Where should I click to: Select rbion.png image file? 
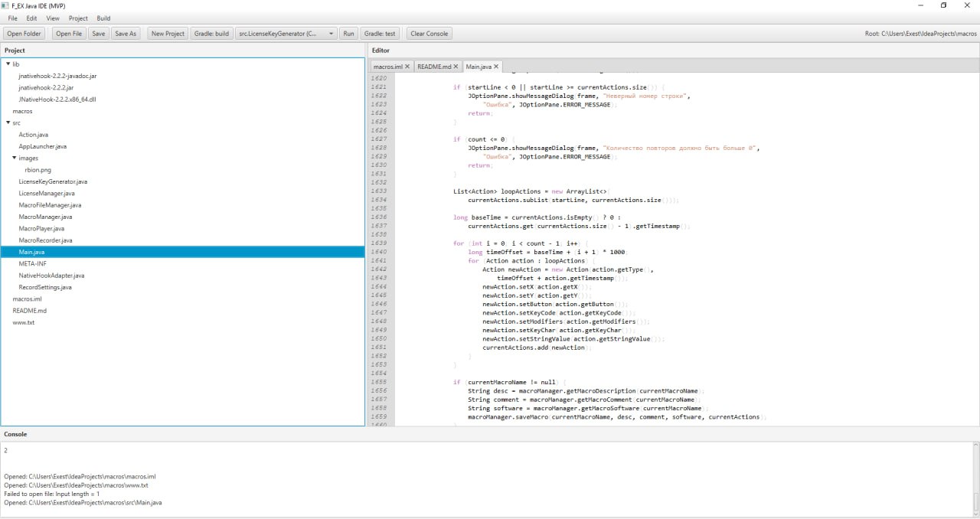point(38,170)
